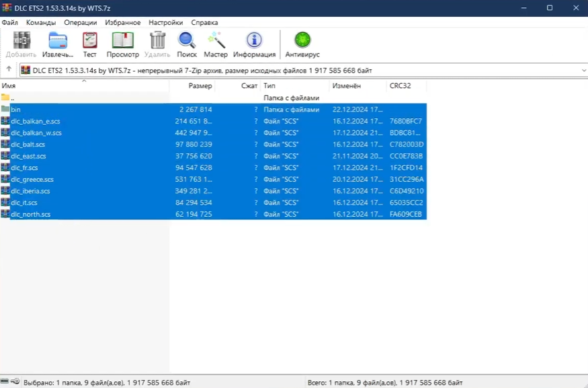The image size is (588, 388).
Task: Click size value 62 194 725
Action: click(x=194, y=214)
